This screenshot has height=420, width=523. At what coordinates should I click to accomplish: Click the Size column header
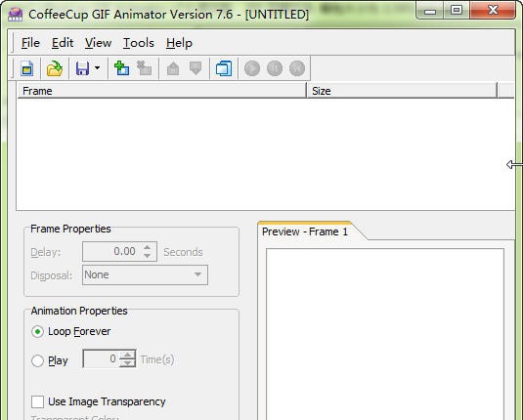(x=402, y=91)
